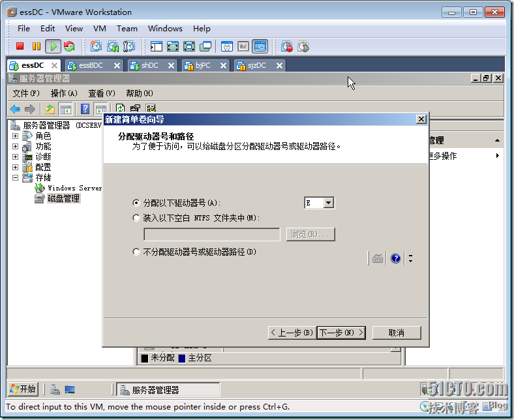Click the VMware Suspend pause button
514x420 pixels.
point(37,46)
